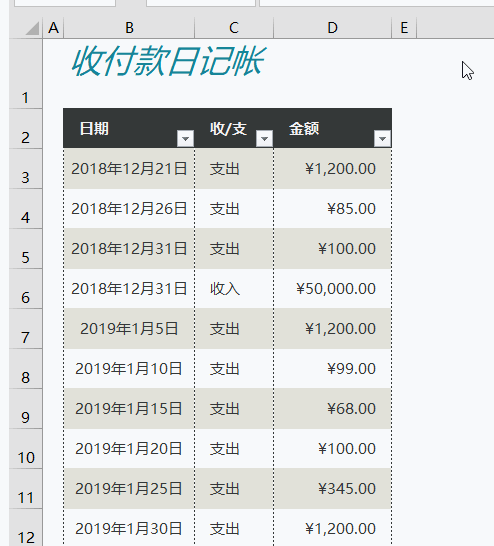Select date cell 2019年1月25日
Image resolution: width=494 pixels, height=546 pixels.
(x=129, y=489)
